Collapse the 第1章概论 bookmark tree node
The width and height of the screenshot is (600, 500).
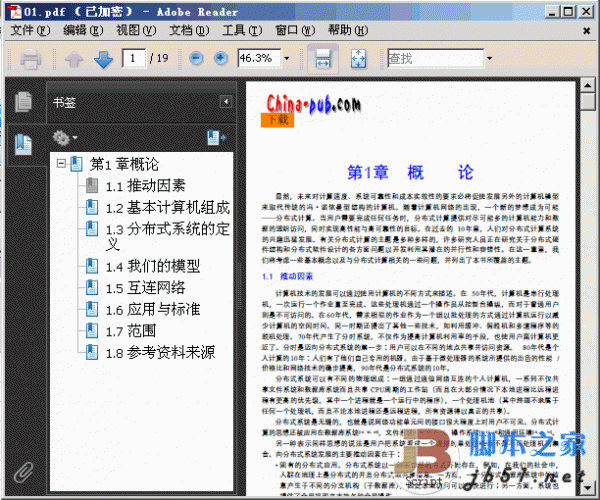[x=61, y=164]
